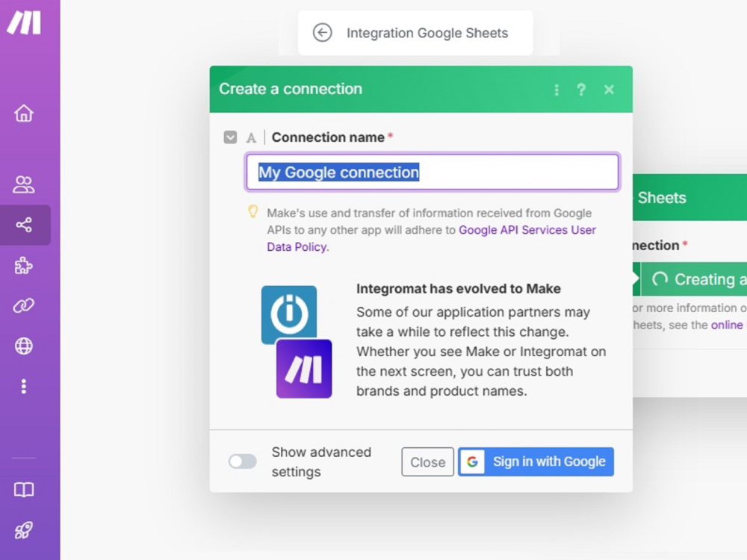Click the text-type 'A' icon
This screenshot has height=560, width=747.
click(251, 138)
